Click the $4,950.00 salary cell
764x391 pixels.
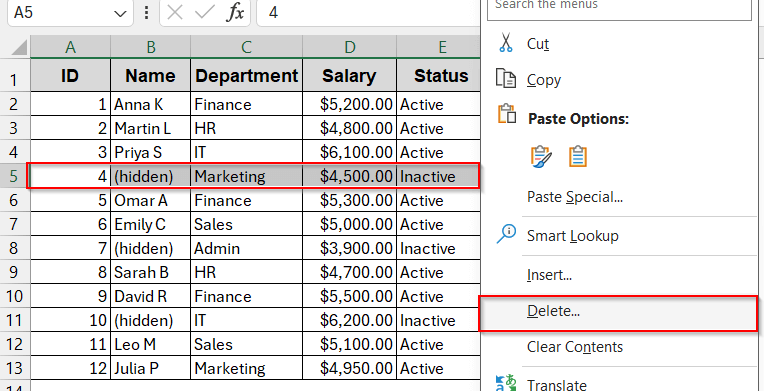[x=349, y=368]
